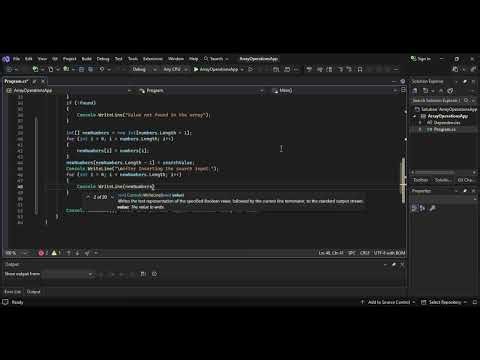Click the uncomment selection toolbar icon

(x=349, y=69)
